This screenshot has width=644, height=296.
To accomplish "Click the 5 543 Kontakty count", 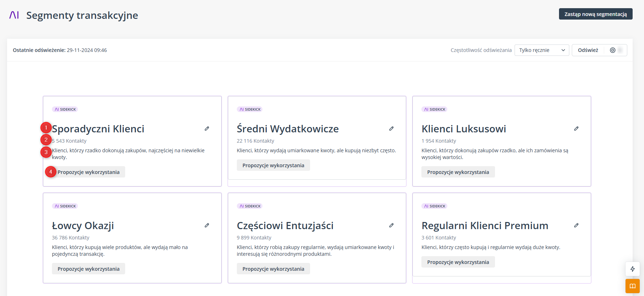I will point(69,141).
